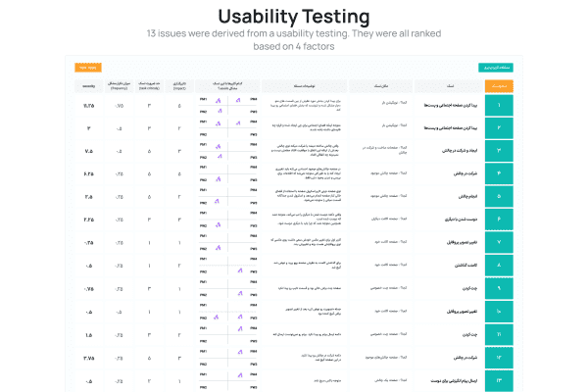Screen dimensions: 588x392
Task: Click the PM3 persona marker in issue row 8
Action: (x=240, y=270)
